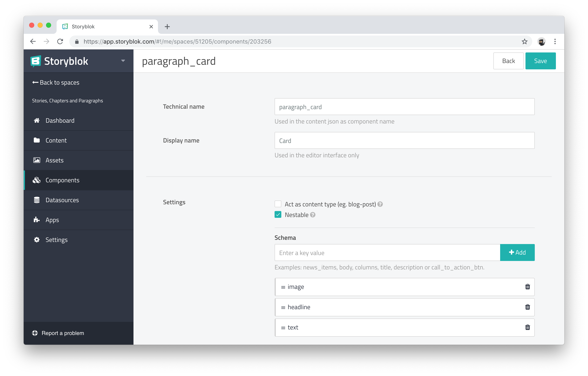Click the Save button
Viewport: 588px width, 376px height.
click(x=540, y=60)
